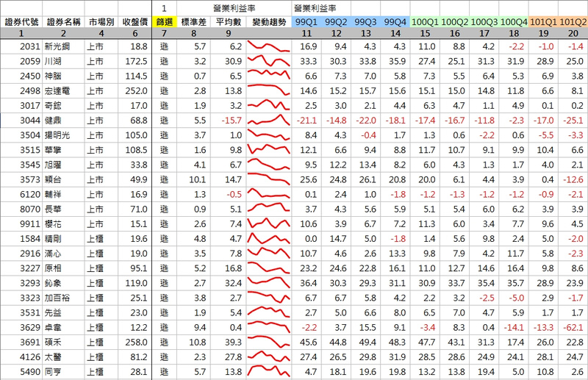Image resolution: width=588 pixels, height=380 pixels.
Task: Click the red value -62.1 in 卓韋 row
Action: (x=573, y=328)
